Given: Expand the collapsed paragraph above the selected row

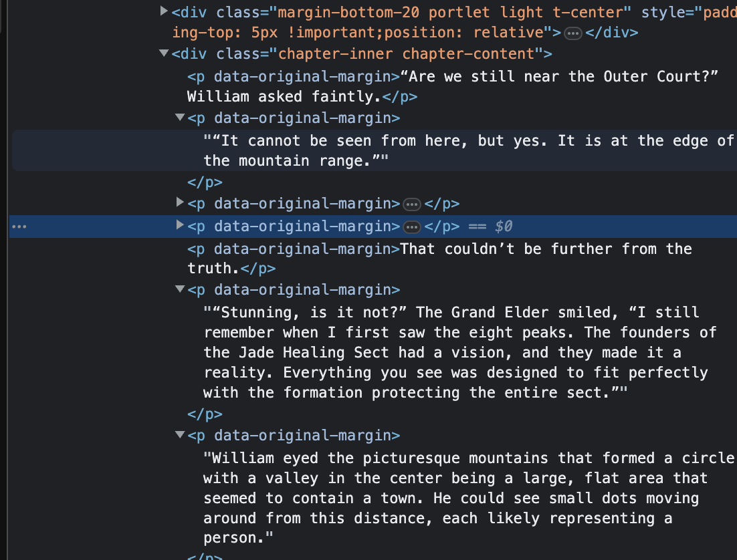Looking at the screenshot, I should tap(179, 202).
